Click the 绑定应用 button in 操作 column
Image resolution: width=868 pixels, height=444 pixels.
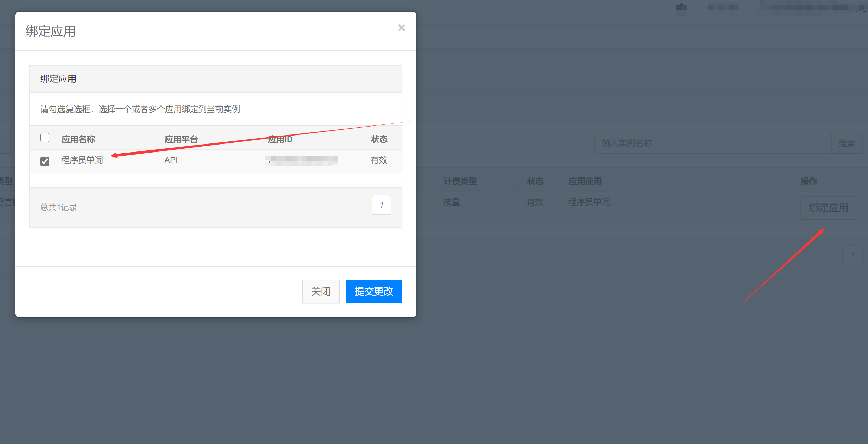pos(828,208)
